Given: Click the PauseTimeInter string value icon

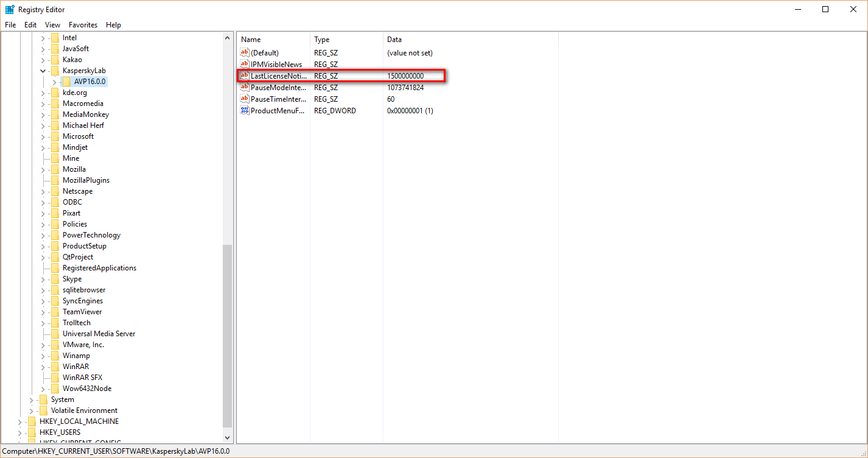Looking at the screenshot, I should pos(245,99).
